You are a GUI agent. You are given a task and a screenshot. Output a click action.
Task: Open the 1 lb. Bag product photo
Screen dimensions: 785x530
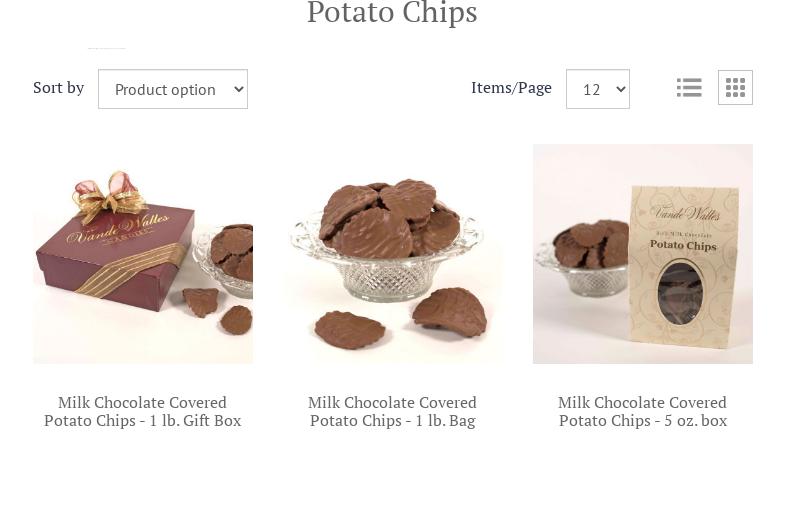point(392,254)
